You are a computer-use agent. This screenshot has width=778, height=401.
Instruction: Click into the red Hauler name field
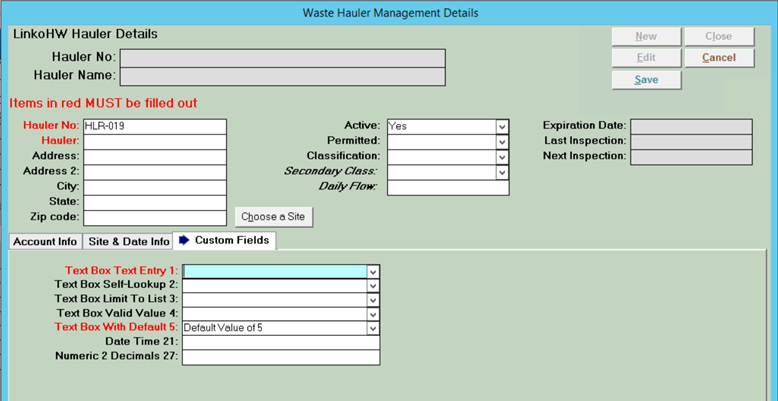[155, 142]
